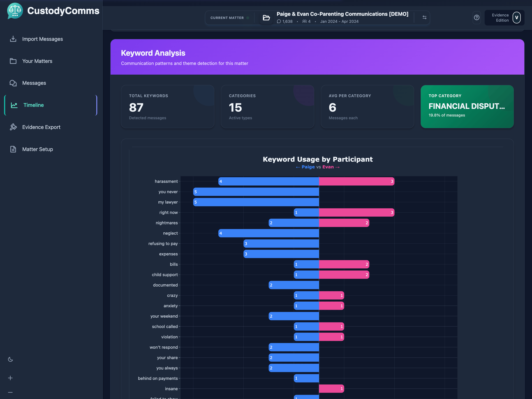The height and width of the screenshot is (399, 532).
Task: Click the Matter Setup document icon
Action: 13,149
